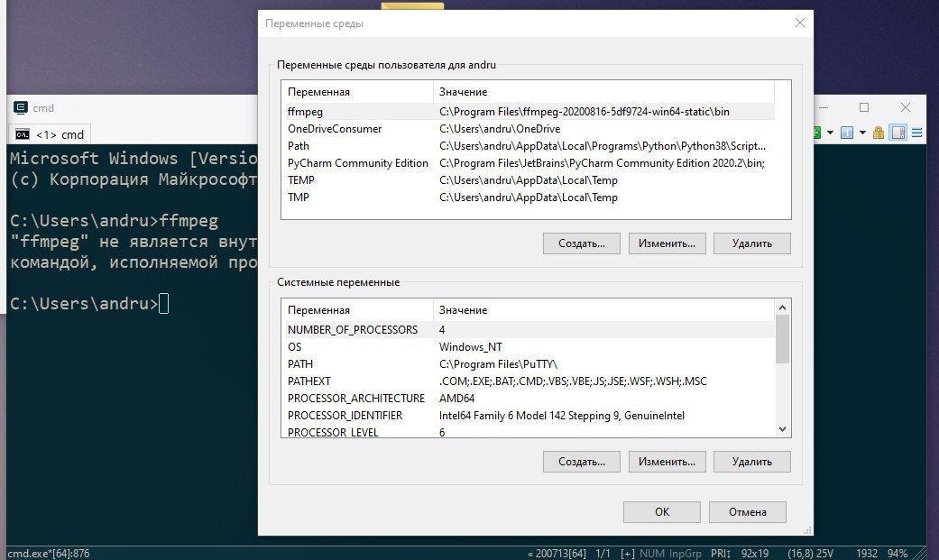The height and width of the screenshot is (560, 939).
Task: Click the user variables Переменная column header
Action: (357, 92)
